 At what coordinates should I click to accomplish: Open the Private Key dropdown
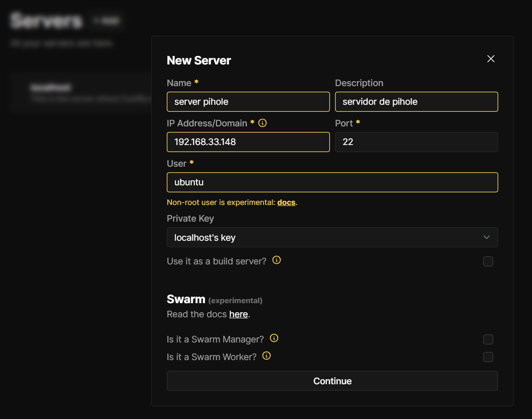coord(332,237)
